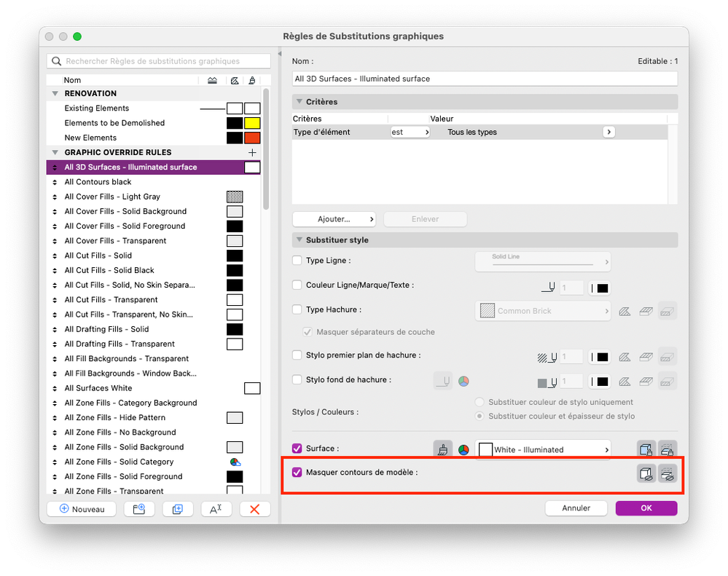The width and height of the screenshot is (728, 576).
Task: Open the Solid Line type dropdown
Action: click(543, 261)
